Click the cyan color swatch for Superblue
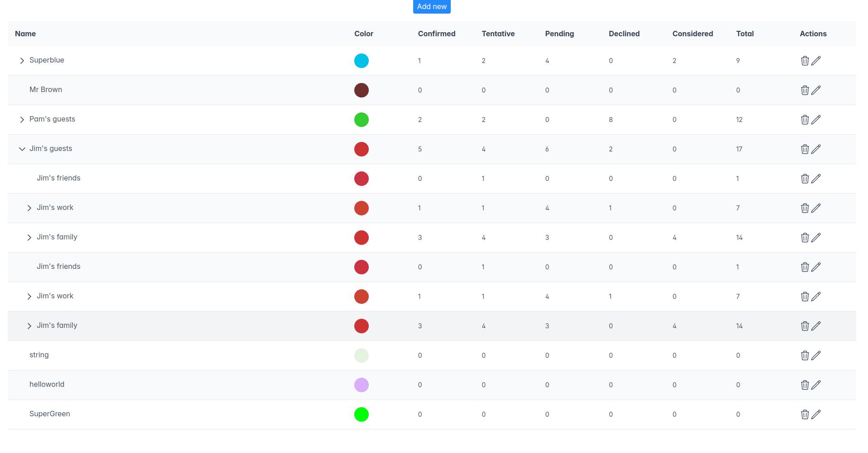 (361, 61)
